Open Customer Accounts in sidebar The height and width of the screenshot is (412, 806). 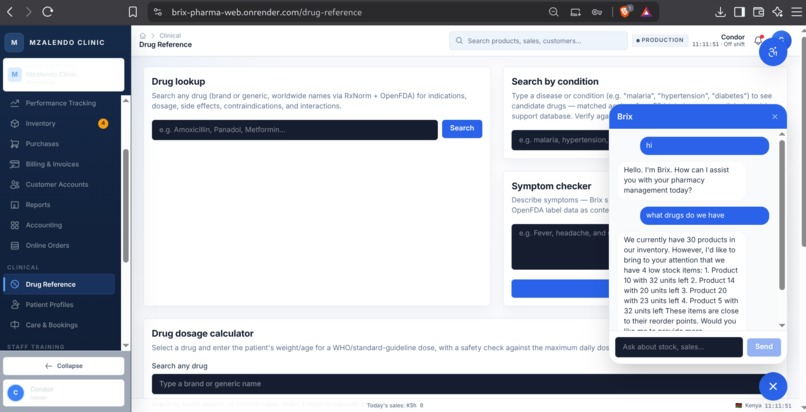click(x=57, y=184)
